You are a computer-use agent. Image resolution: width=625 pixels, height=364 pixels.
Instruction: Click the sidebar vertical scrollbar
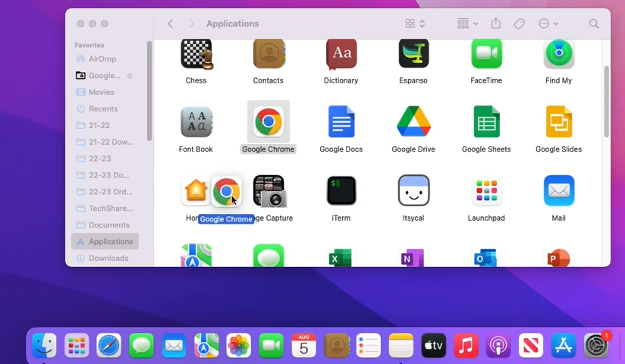149,91
